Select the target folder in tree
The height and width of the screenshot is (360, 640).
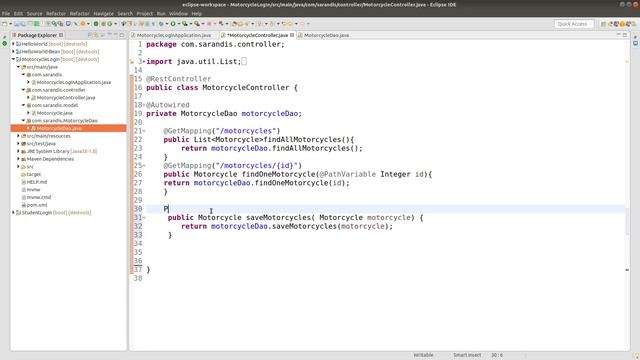[x=33, y=174]
